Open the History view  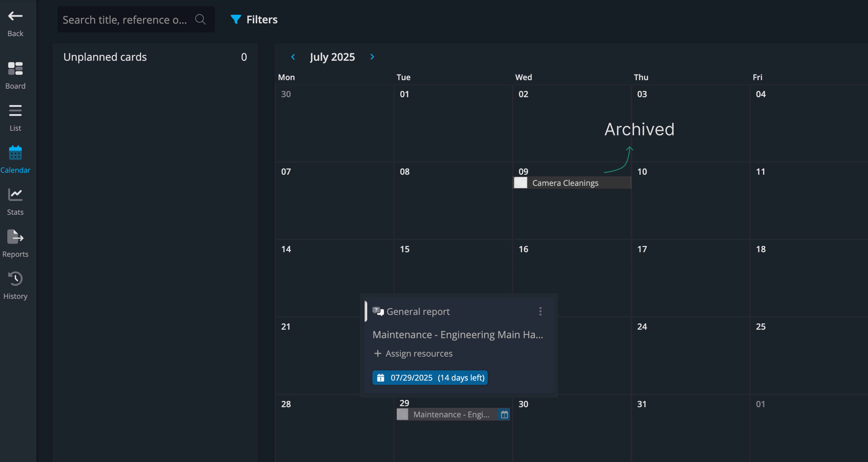(15, 285)
